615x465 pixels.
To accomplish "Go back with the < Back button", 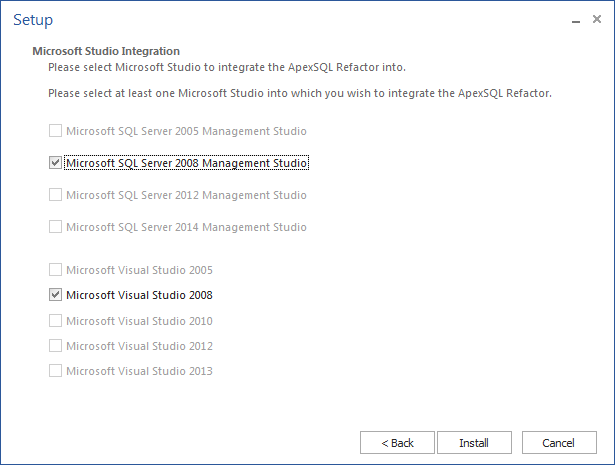I will (397, 443).
